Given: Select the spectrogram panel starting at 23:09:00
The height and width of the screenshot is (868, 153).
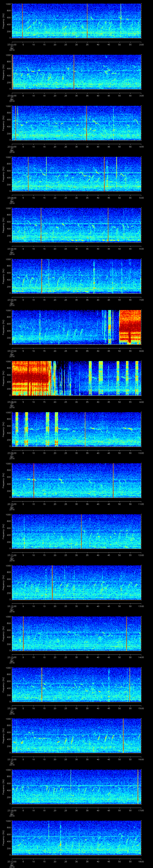Looking at the screenshot, I should point(77,429).
